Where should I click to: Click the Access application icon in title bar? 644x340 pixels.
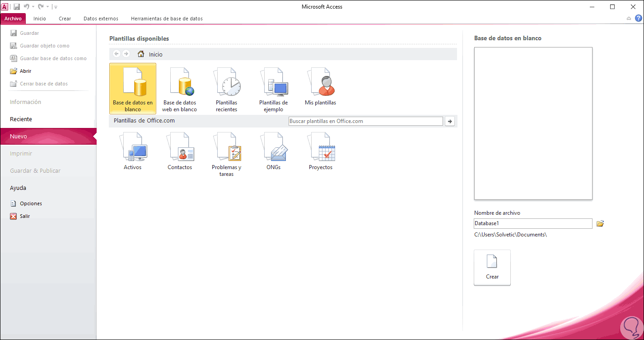coord(5,7)
